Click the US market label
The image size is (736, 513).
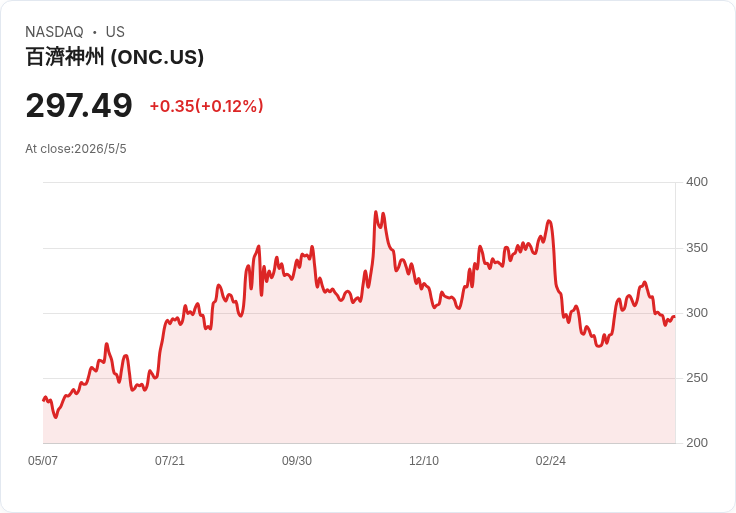click(x=115, y=32)
